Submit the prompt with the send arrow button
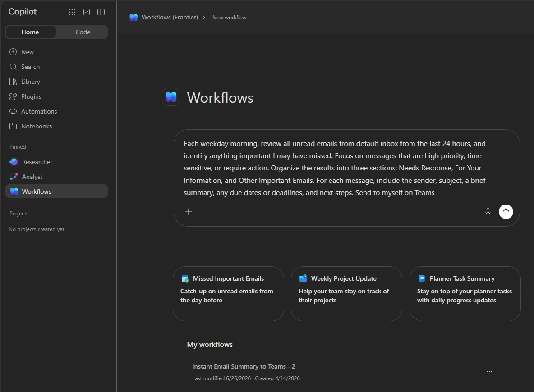 (x=506, y=212)
